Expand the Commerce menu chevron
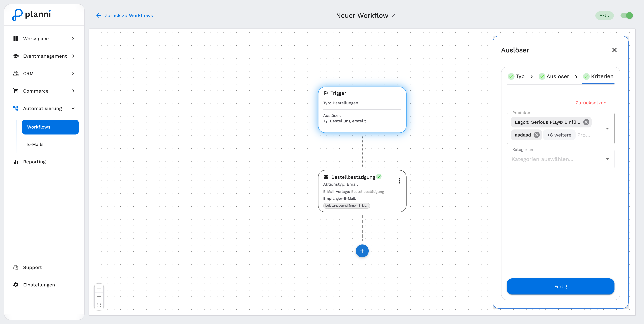644x324 pixels. (x=73, y=91)
